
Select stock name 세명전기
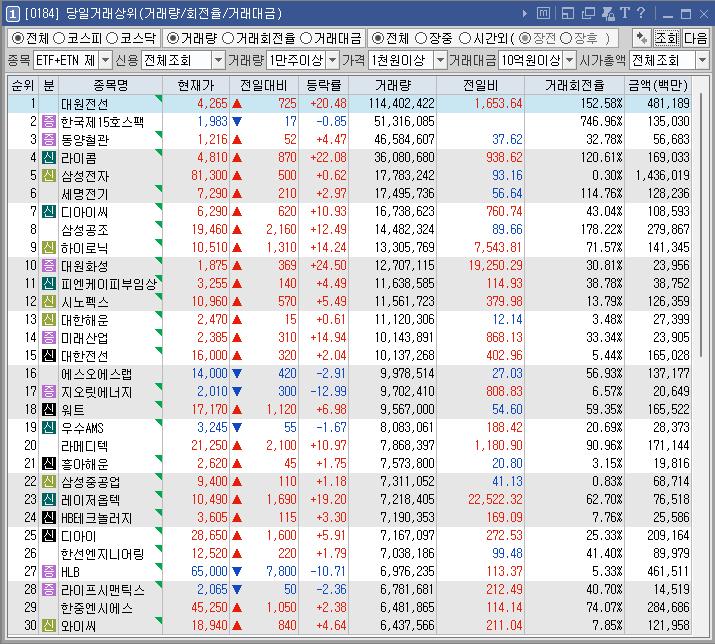85,194
